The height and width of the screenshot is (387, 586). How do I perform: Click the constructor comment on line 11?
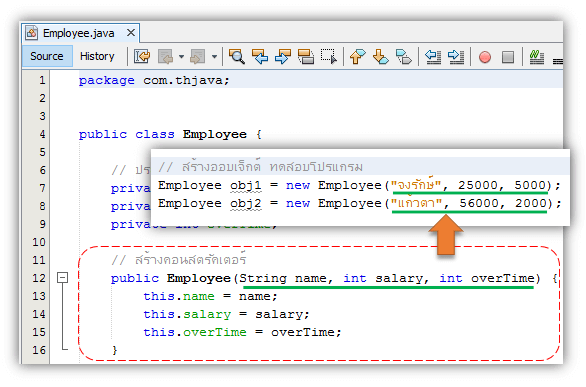tap(179, 260)
